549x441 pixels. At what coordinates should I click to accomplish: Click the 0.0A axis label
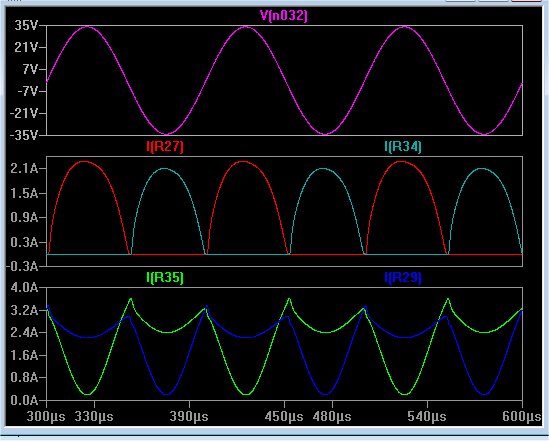24,400
